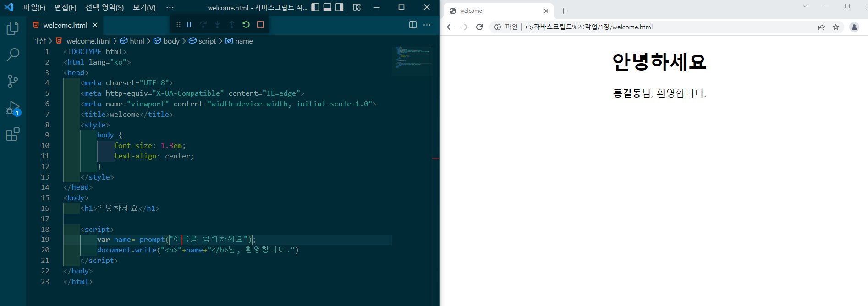Click the bold 홍길동 name in browser
Viewport: 868px width, 306px height.
[627, 93]
